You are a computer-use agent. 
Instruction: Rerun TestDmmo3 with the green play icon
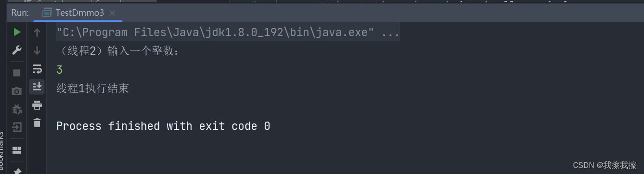click(x=17, y=32)
